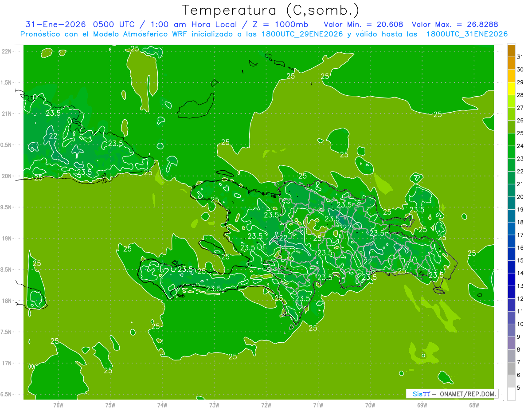Click the blue 'Sis' logo text
This screenshot has height=411, width=532.
tap(418, 394)
